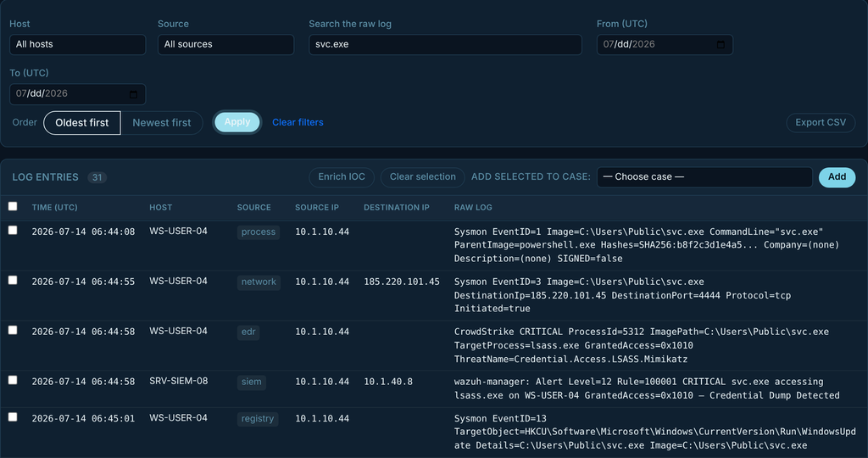Click the log entries count badge 31
868x458 pixels.
tap(97, 178)
